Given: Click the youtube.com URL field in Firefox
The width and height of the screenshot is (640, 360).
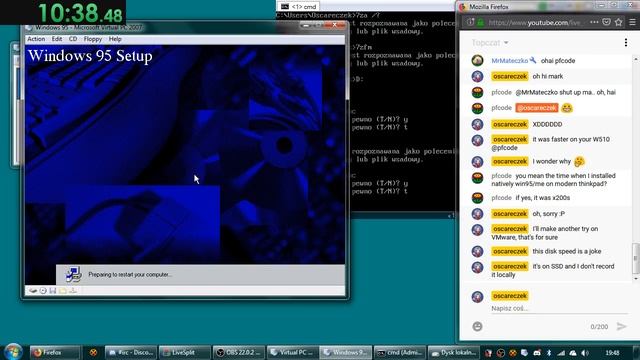Looking at the screenshot, I should coord(534,23).
